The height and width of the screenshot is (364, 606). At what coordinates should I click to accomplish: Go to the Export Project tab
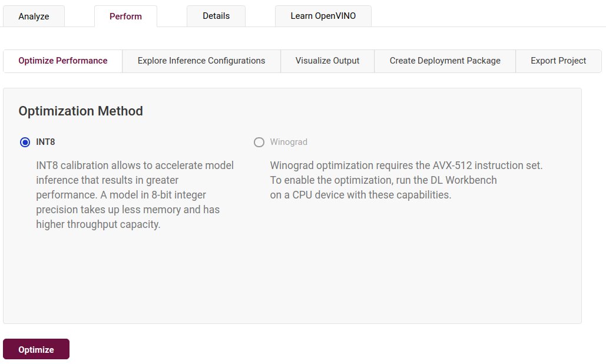[x=558, y=61]
